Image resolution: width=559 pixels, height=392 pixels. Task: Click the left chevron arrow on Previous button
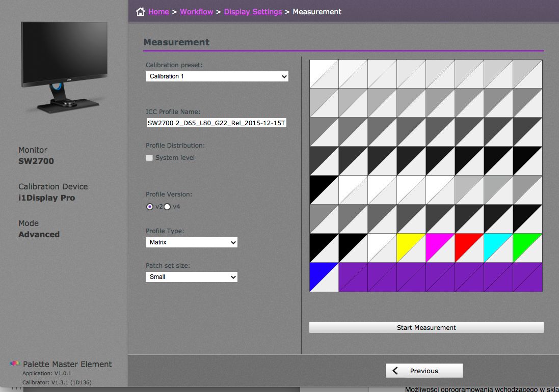[396, 371]
